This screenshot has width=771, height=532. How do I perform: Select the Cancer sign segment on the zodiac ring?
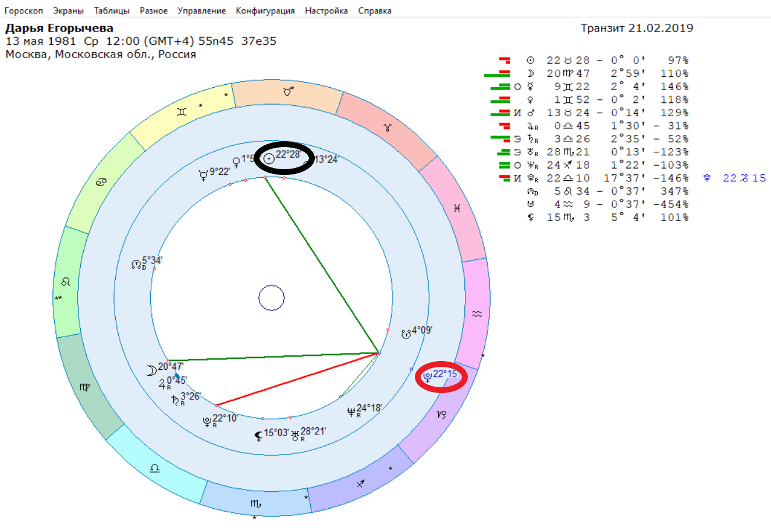tap(101, 183)
